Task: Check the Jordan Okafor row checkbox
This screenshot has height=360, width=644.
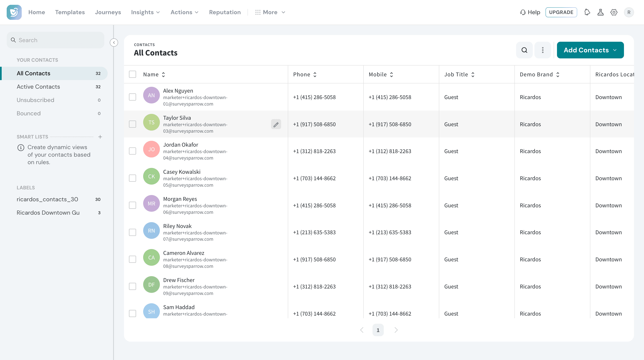Action: [x=133, y=151]
